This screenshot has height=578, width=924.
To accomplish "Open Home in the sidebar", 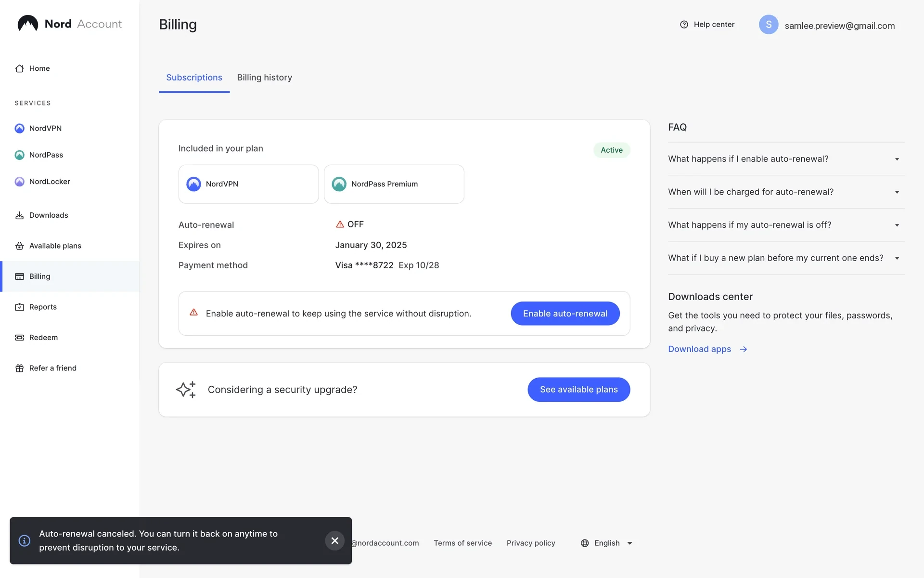I will point(70,68).
